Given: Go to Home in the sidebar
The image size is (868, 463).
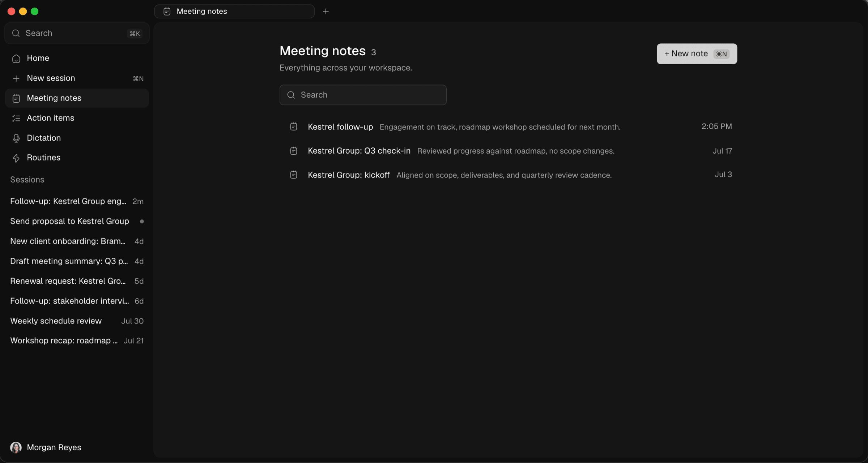Looking at the screenshot, I should tap(77, 58).
